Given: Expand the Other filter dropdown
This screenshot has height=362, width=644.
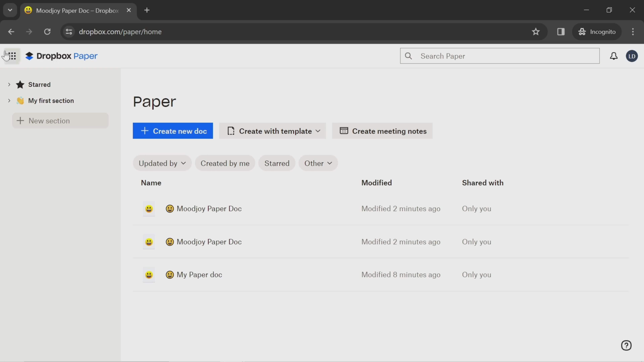Looking at the screenshot, I should [x=318, y=163].
